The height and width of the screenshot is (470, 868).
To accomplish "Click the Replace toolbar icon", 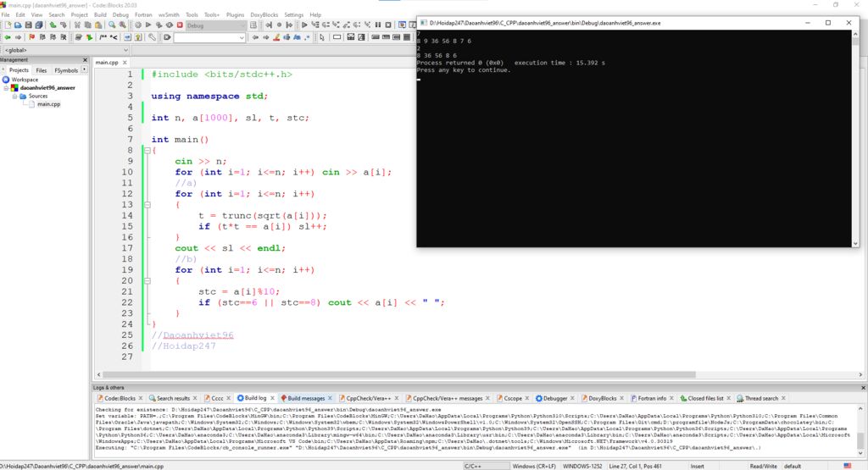I will pos(122,25).
